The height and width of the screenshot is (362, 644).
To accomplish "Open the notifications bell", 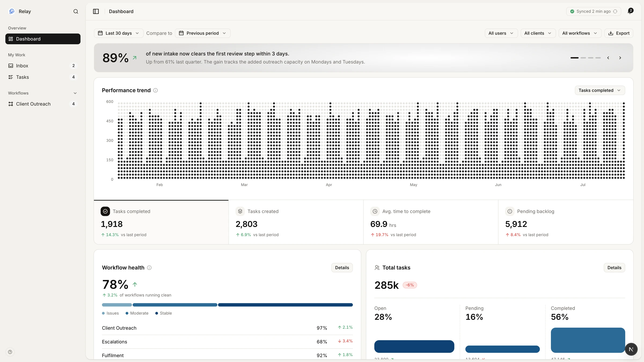I will click(x=630, y=11).
